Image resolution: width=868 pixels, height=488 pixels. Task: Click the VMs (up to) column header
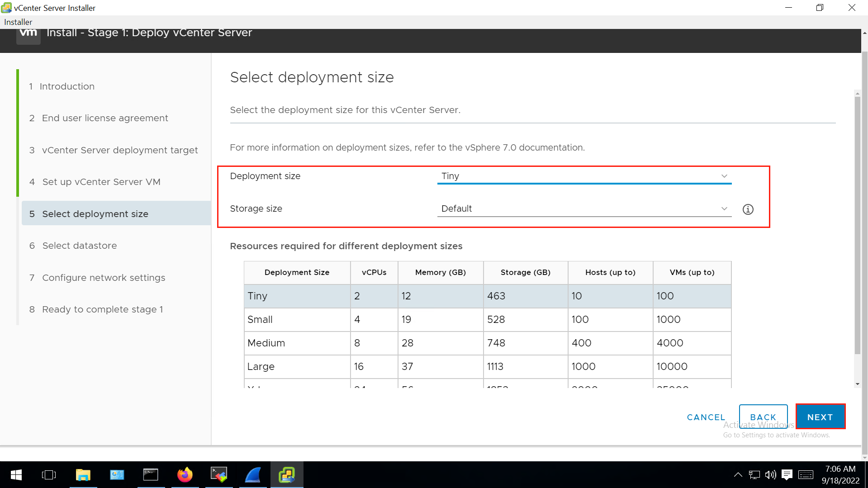(x=692, y=272)
